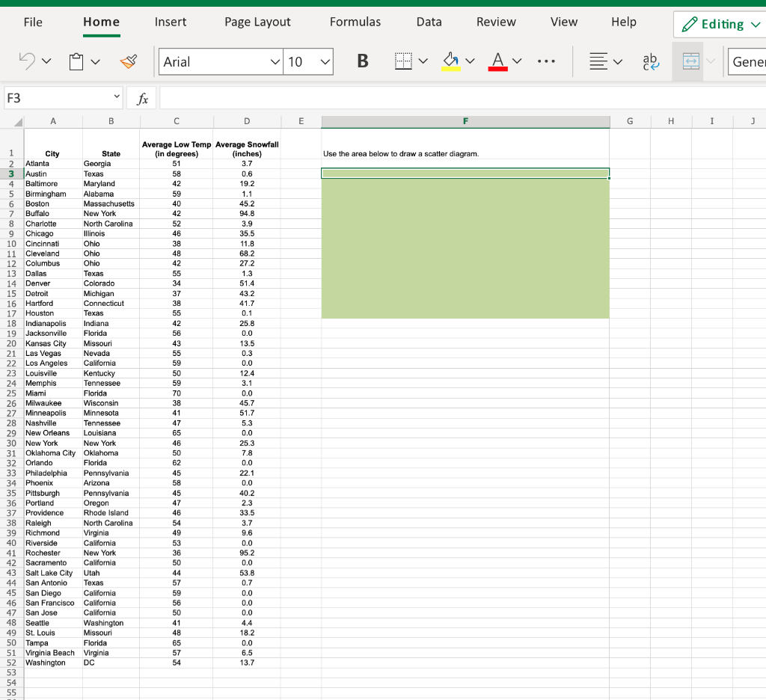Click the font color A icon
Screen dimensions: 766x700
[x=500, y=61]
